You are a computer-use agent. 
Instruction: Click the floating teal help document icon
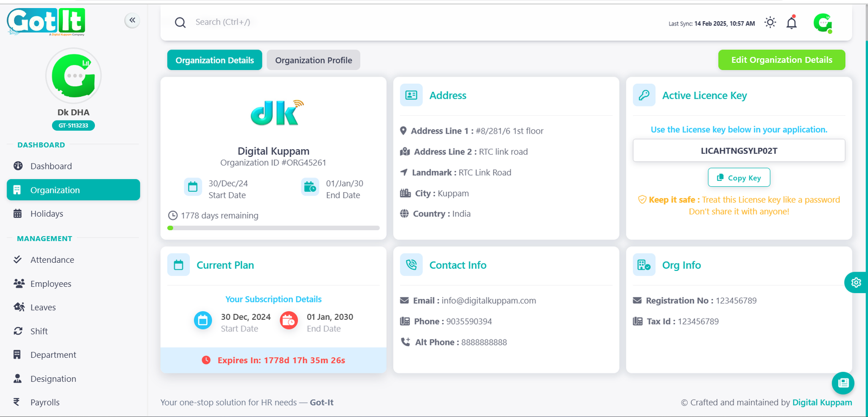[843, 383]
